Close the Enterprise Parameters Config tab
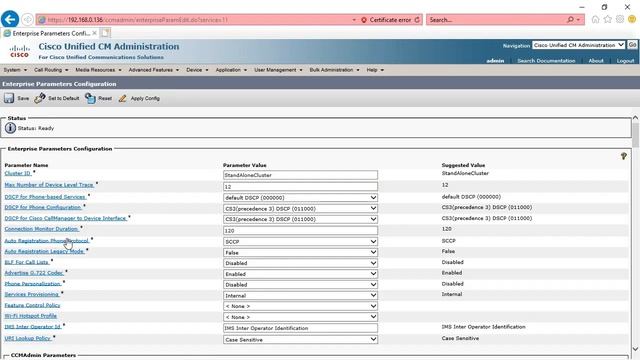Screen dimensions: 640x360 tap(94, 33)
